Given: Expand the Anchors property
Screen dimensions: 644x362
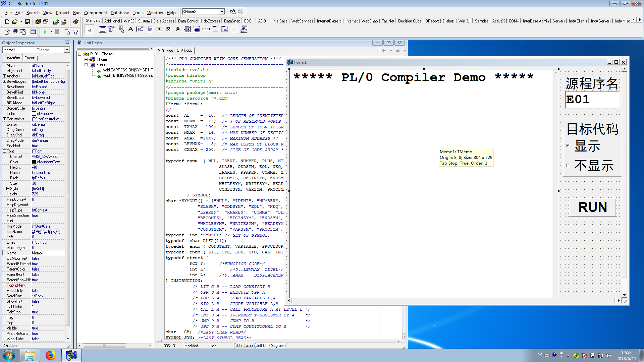Looking at the screenshot, I should pos(5,76).
